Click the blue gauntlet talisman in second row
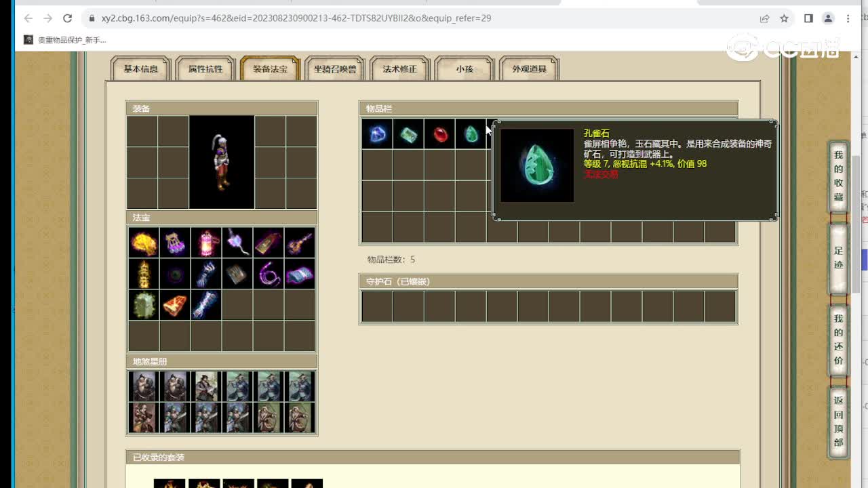 tap(206, 274)
